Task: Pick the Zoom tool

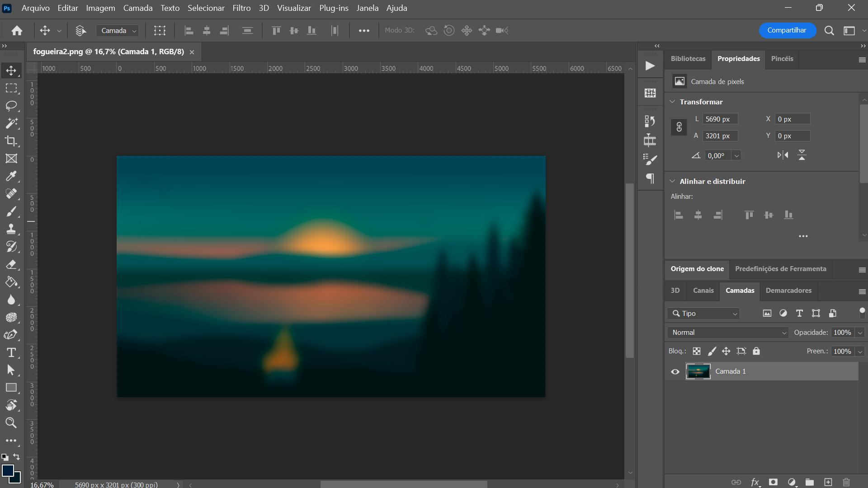Action: 11,423
